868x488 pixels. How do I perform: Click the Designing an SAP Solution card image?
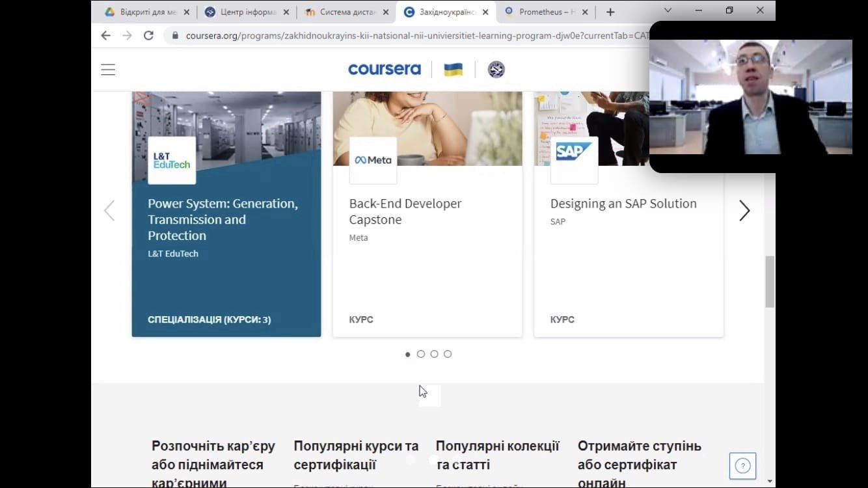[591, 128]
